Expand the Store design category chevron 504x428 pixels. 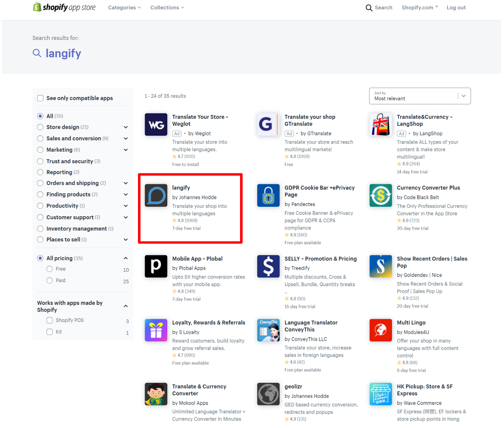(126, 127)
